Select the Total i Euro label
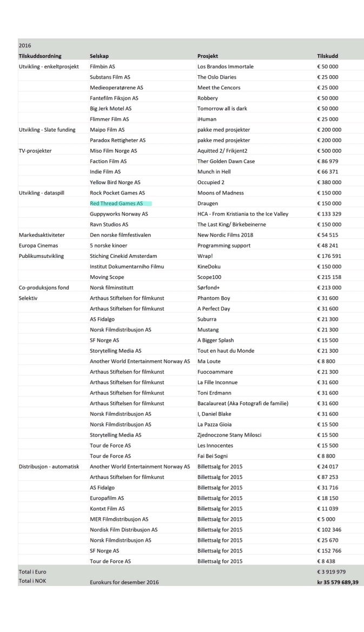 click(32, 571)
